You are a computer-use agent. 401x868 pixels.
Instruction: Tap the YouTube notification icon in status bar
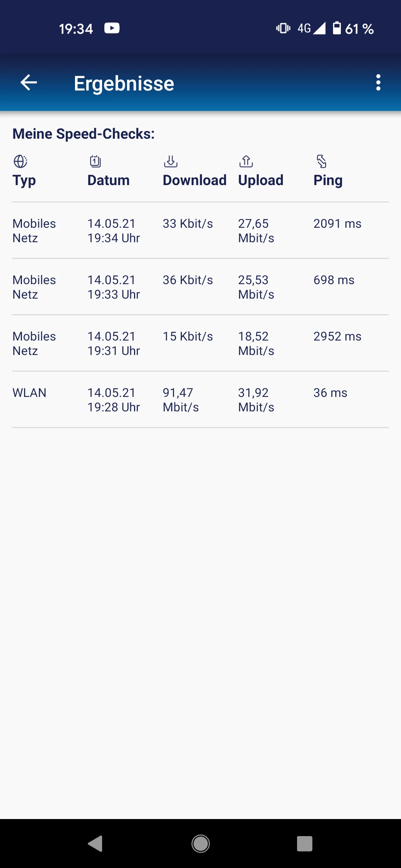coord(112,28)
